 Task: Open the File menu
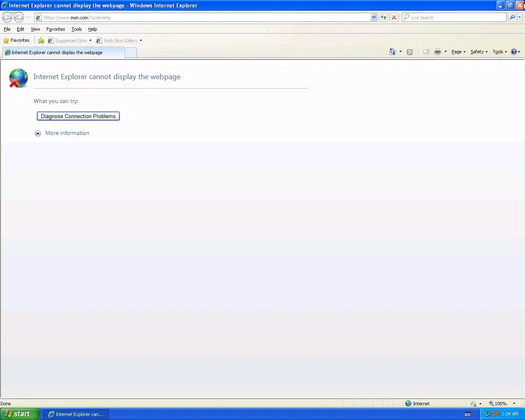(x=7, y=29)
